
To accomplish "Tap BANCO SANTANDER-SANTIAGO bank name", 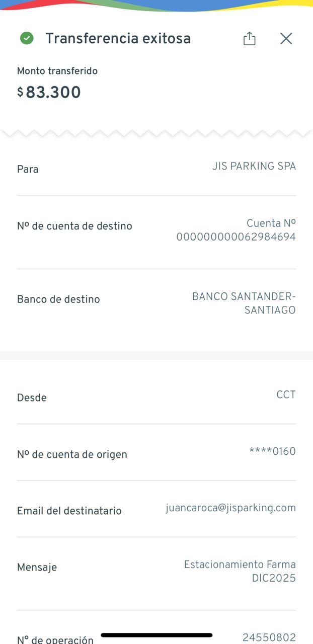I will (244, 303).
